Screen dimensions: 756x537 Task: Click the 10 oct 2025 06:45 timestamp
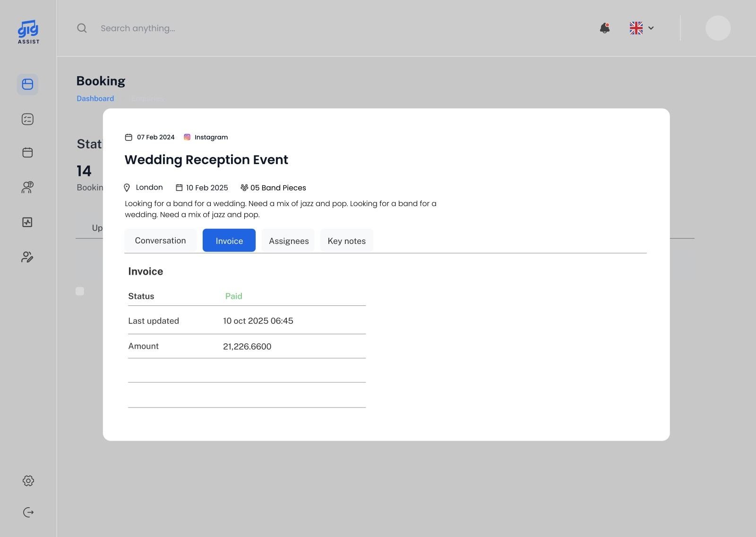(x=258, y=321)
